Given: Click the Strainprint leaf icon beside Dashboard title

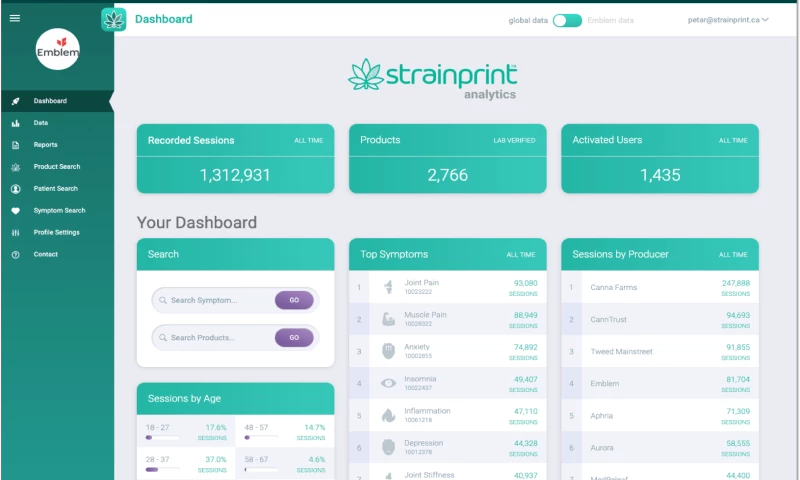Looking at the screenshot, I should click(114, 19).
